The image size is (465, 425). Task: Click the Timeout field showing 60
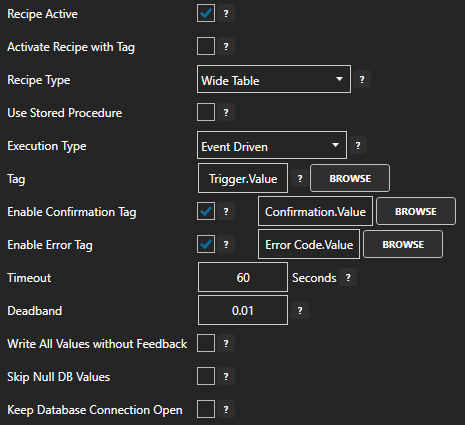(243, 277)
